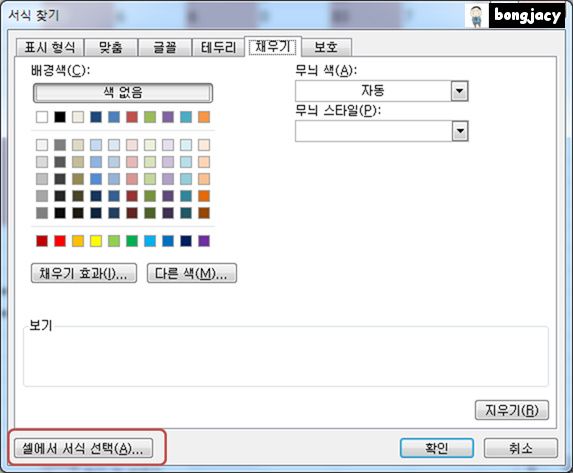
Task: Cancel with the 취소 button
Action: click(x=521, y=448)
